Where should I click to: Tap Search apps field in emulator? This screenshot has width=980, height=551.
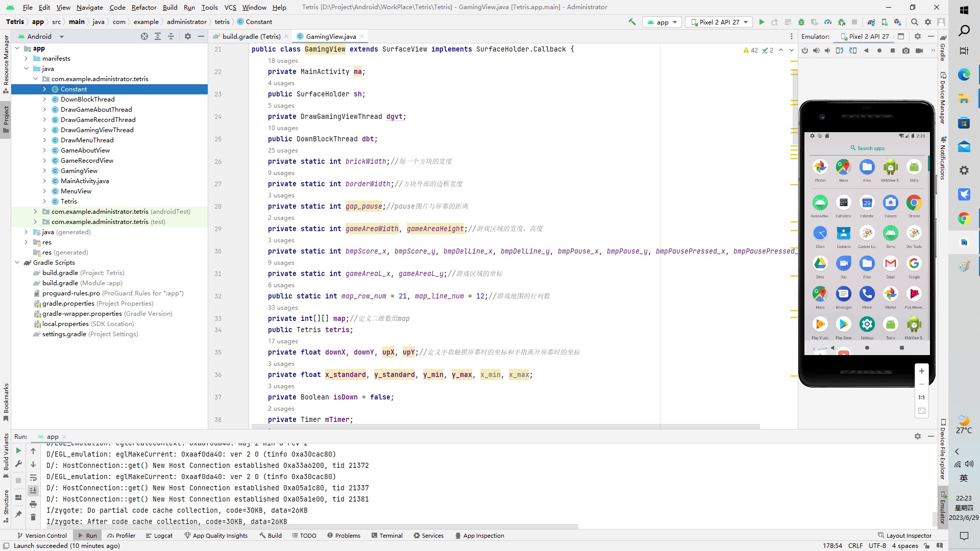click(867, 148)
